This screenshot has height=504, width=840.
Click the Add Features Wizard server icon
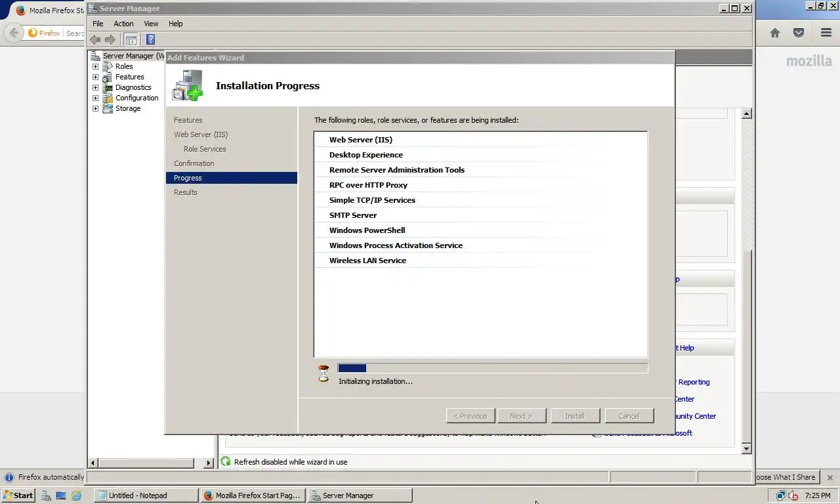(188, 85)
